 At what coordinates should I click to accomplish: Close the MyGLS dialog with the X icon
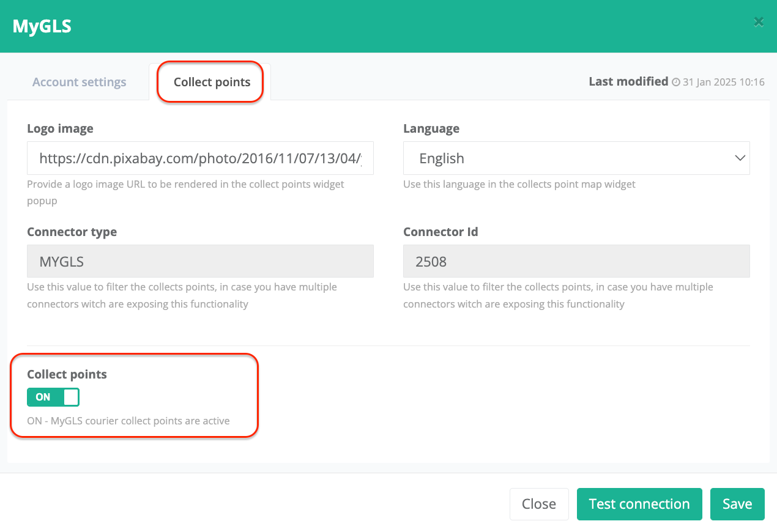coord(759,22)
